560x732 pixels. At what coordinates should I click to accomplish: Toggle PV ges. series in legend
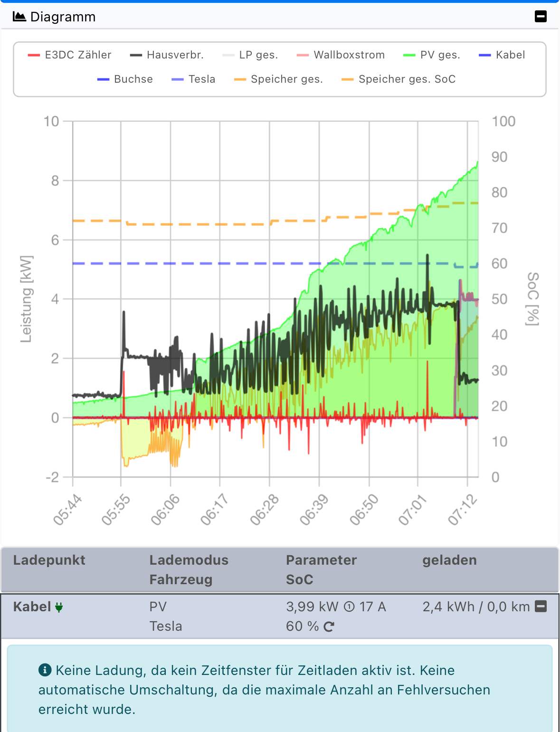[x=431, y=55]
